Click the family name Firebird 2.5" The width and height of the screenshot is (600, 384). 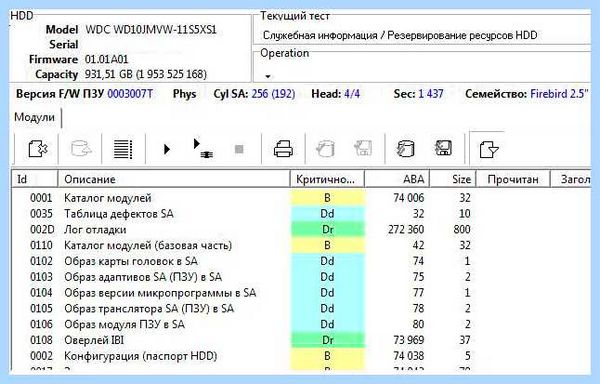[559, 94]
